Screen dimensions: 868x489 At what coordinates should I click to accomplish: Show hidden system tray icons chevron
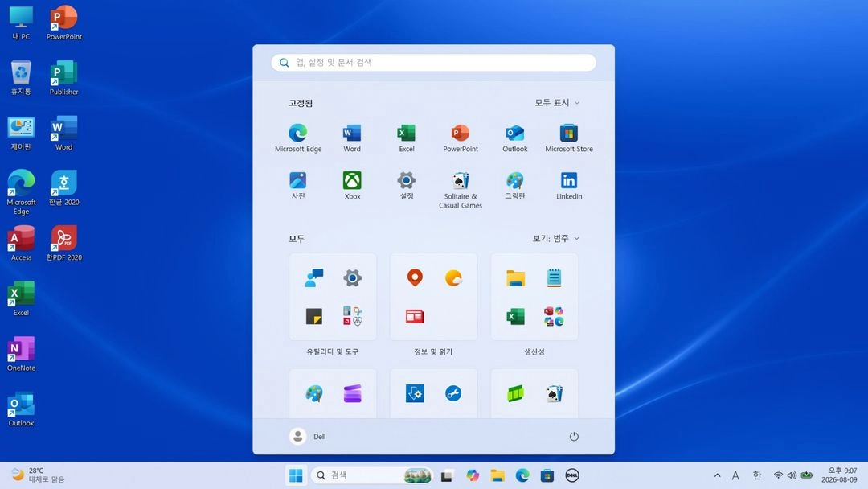tap(717, 475)
